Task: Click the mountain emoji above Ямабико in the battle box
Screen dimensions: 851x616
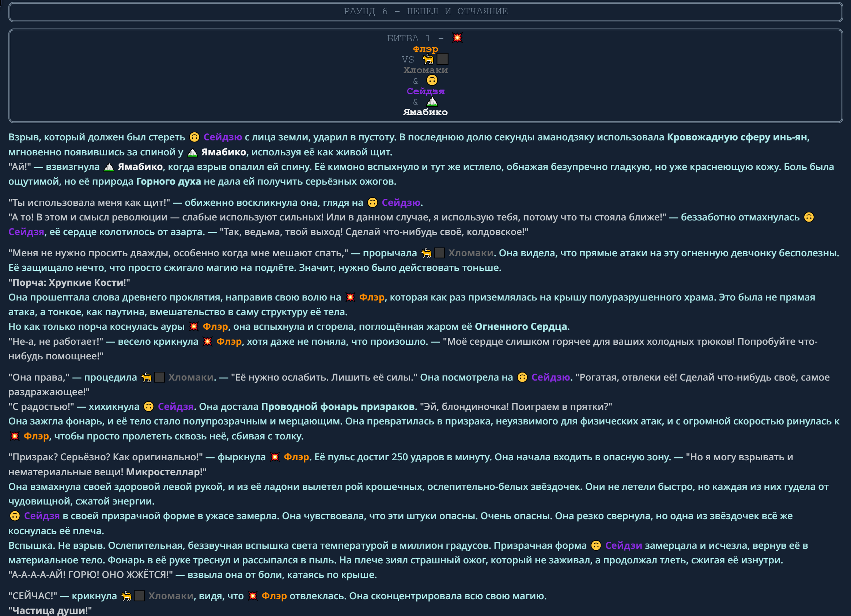Action: click(x=432, y=101)
